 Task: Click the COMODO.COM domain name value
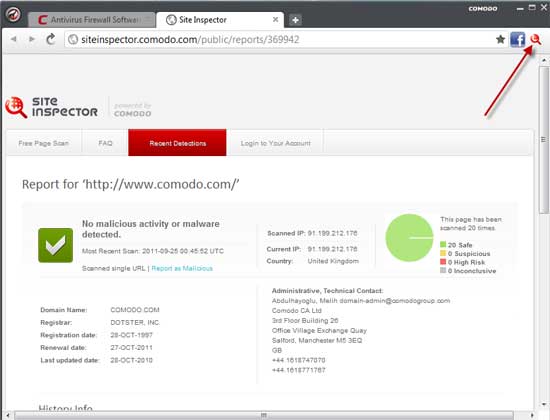(x=135, y=310)
